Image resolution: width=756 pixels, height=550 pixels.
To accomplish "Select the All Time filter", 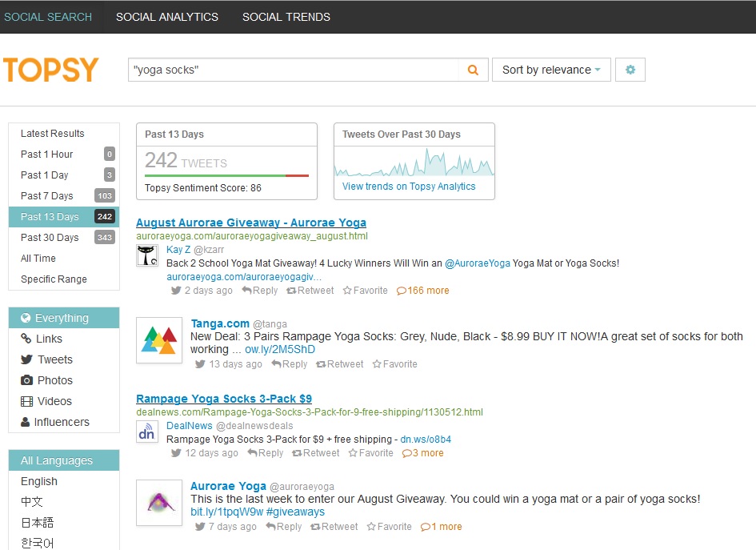I will point(64,258).
